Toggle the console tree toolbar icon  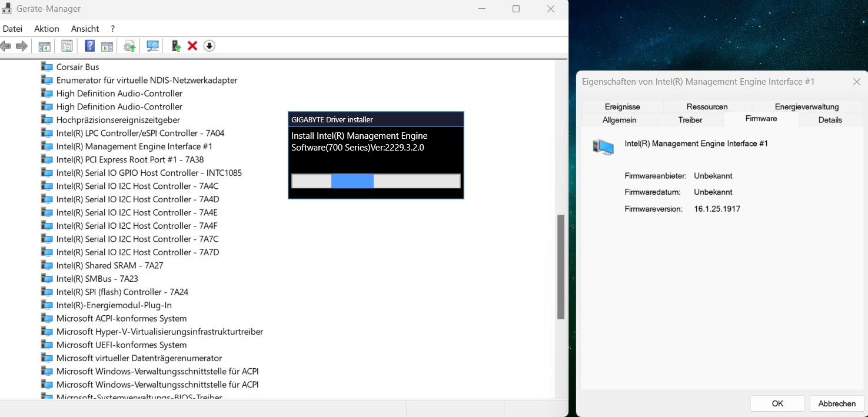[x=45, y=46]
